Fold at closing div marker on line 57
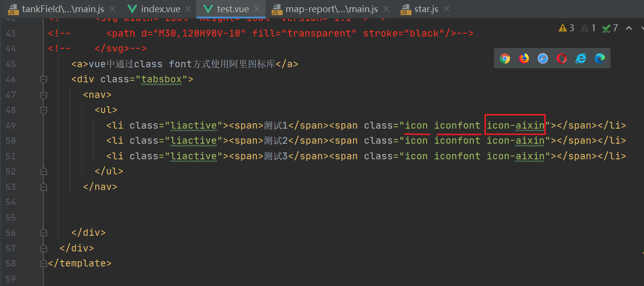Image resolution: width=644 pixels, height=286 pixels. 44,248
